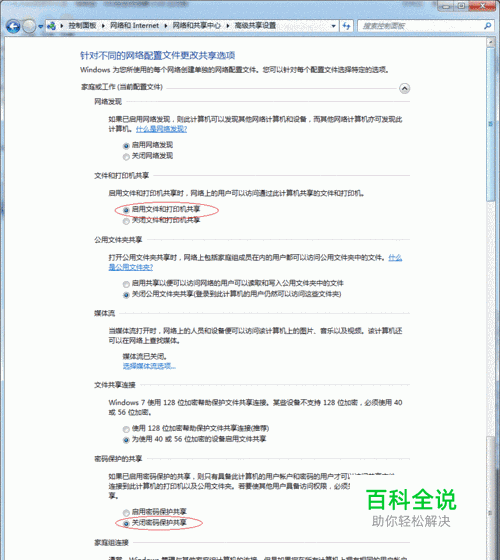Image resolution: width=500 pixels, height=560 pixels.
Task: Open the recent pages dropdown arrow
Action: click(x=40, y=26)
